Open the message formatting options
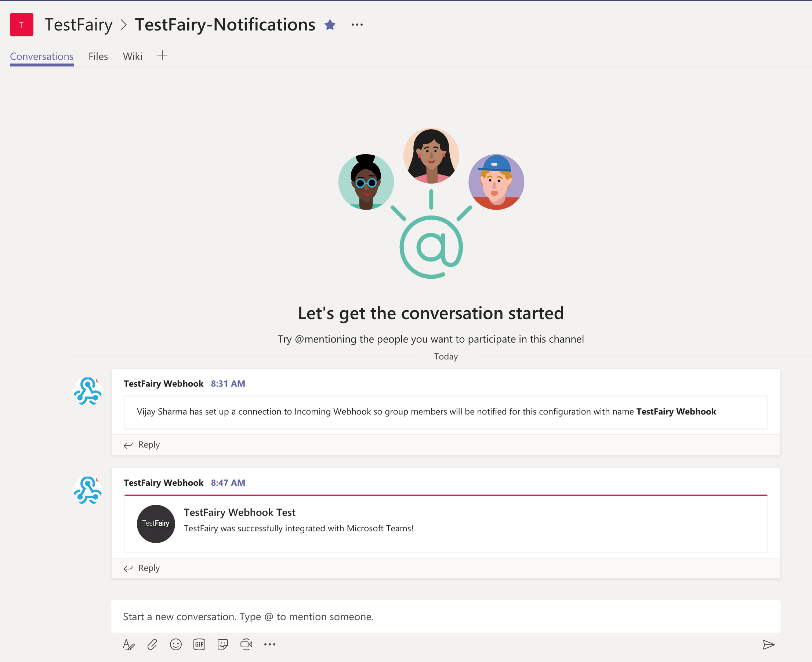 129,644
